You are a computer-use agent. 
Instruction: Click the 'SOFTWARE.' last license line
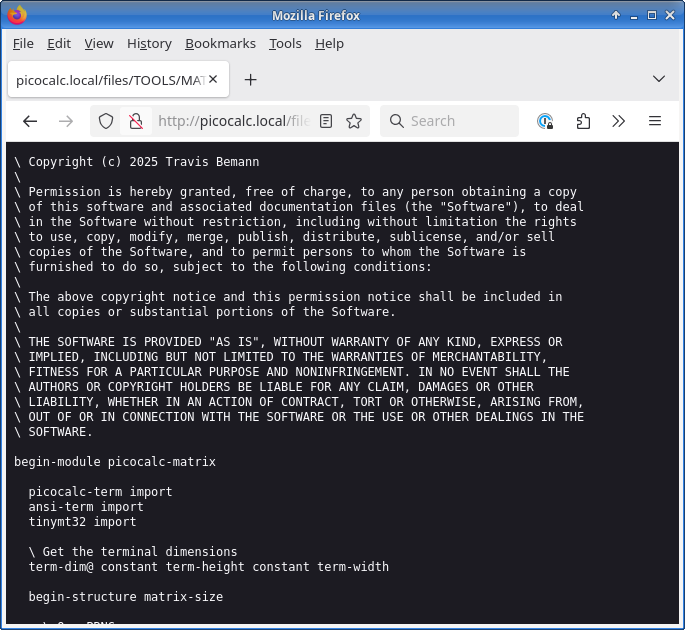53,432
